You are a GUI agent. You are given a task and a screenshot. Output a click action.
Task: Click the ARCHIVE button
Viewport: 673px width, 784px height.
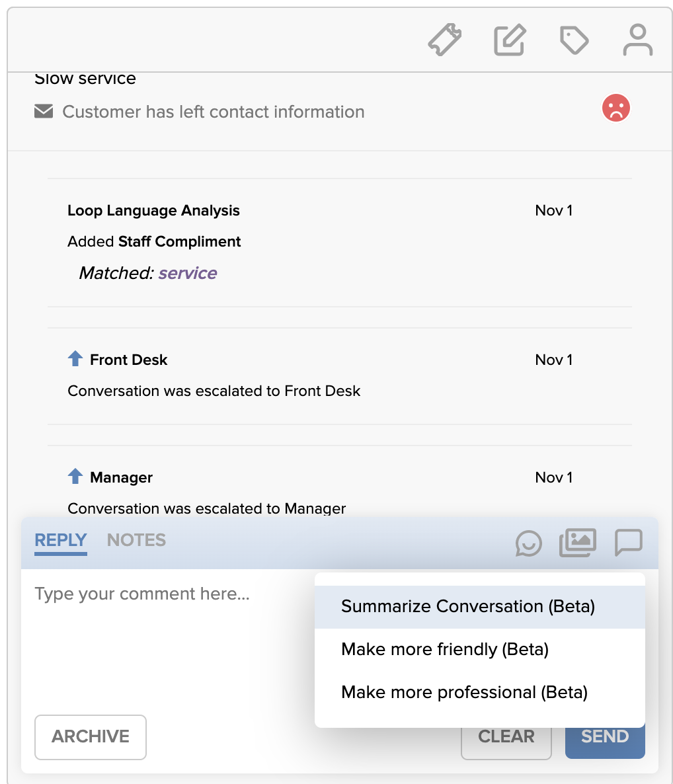(x=91, y=737)
